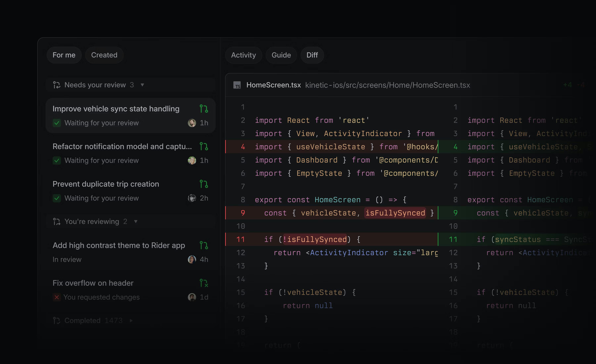Click the Completed count 1473

[113, 320]
